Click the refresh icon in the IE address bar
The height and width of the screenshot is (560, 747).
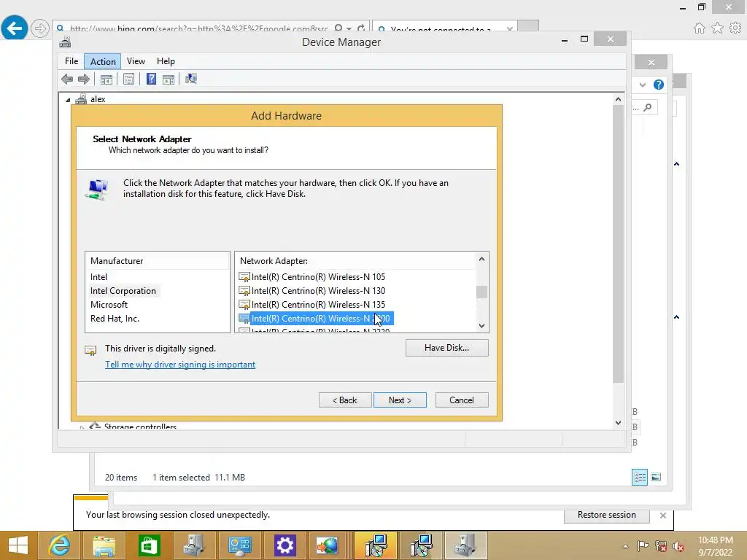pos(361,28)
